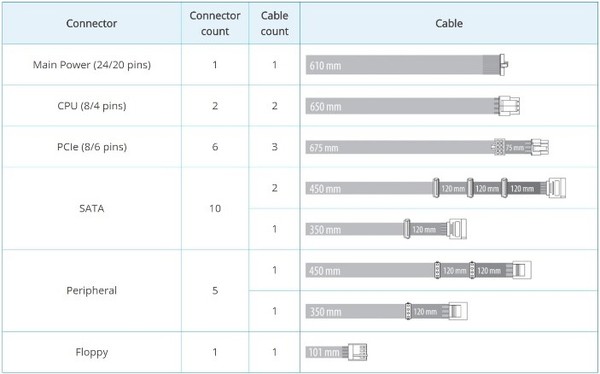Select the Cable column header
600x374 pixels.
tap(449, 23)
